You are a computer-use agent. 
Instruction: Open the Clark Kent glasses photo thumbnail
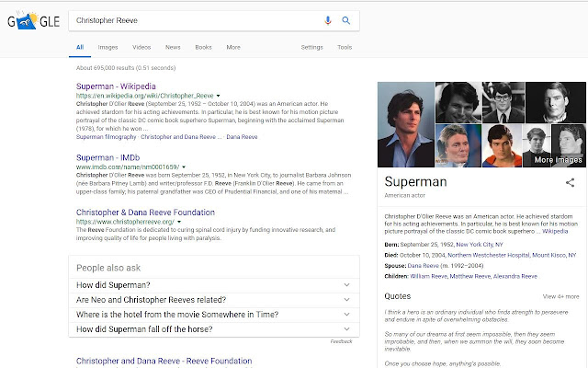(503, 102)
